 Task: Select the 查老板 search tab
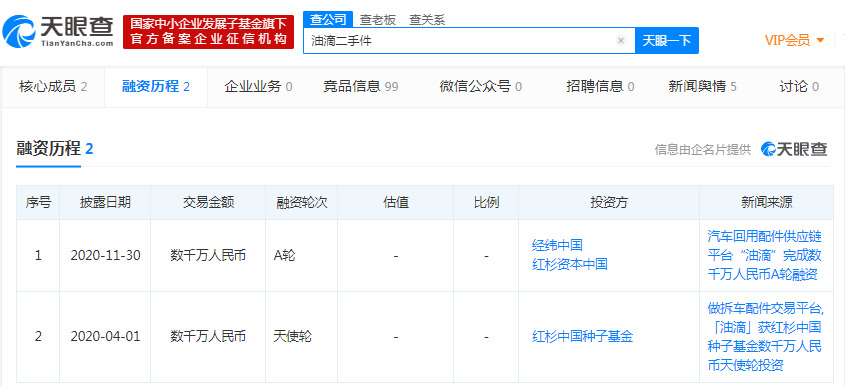coord(378,20)
